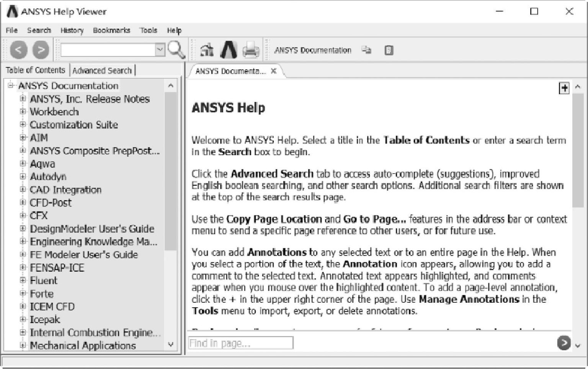Screen dimensions: 588x369
Task: Close the ANSYS Documentation tab
Action: 274,71
